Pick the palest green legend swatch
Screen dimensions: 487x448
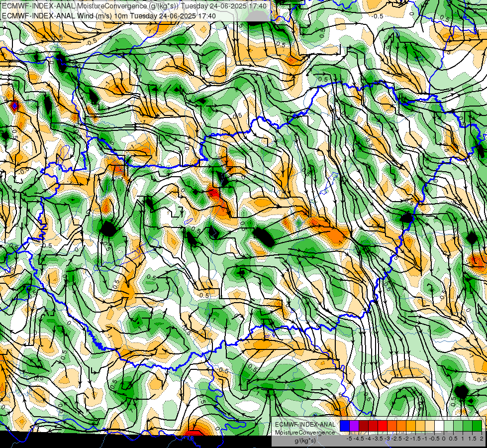pos(449,426)
